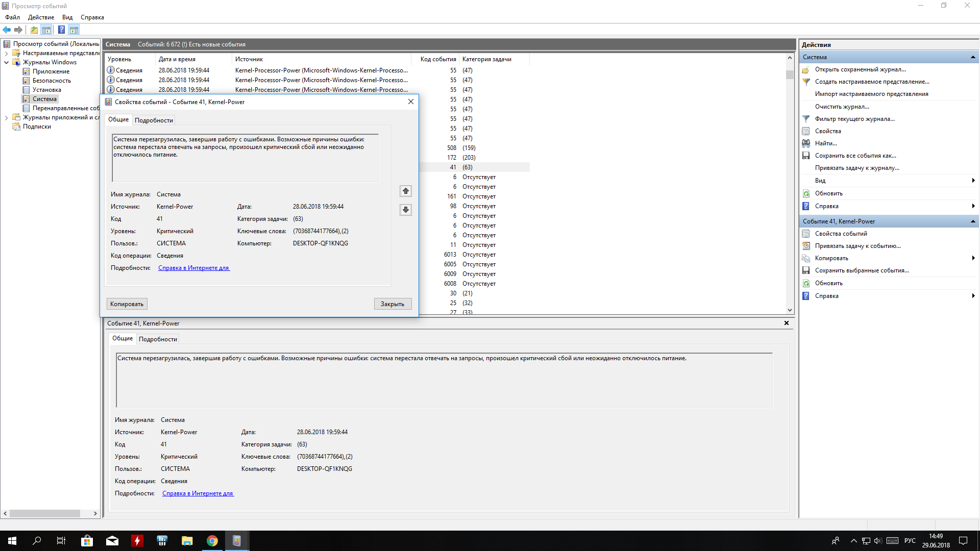The height and width of the screenshot is (551, 980).
Task: Click the Find binoculars icon in Actions
Action: pos(806,143)
